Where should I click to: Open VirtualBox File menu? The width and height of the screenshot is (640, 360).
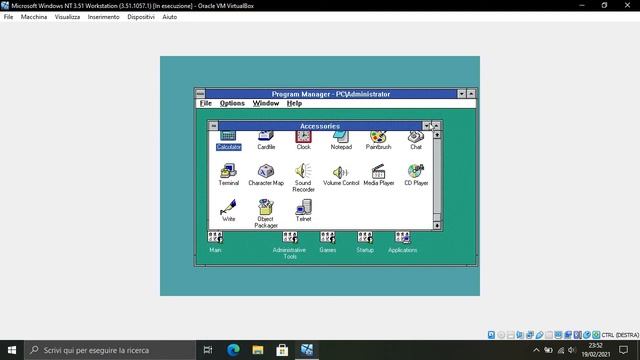[x=8, y=17]
